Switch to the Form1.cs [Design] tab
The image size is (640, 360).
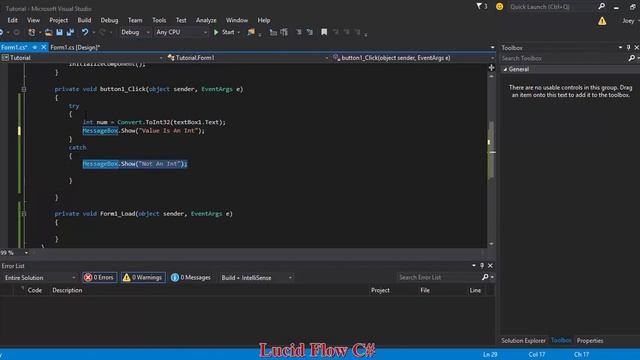(x=75, y=47)
